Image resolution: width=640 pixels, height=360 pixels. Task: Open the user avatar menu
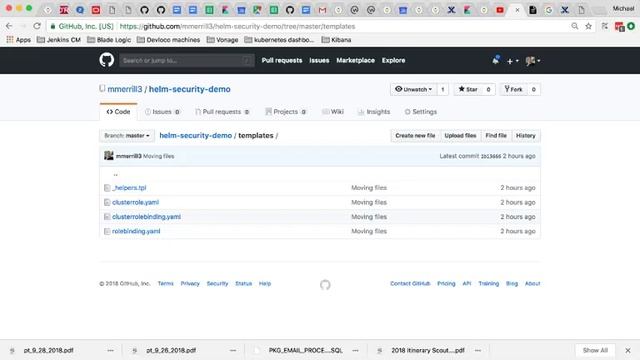[x=533, y=61]
